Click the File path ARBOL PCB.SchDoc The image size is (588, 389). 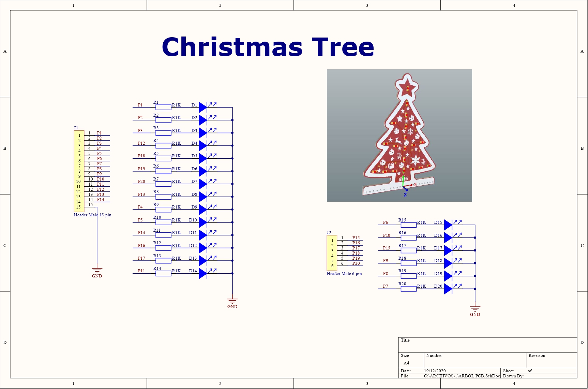[x=462, y=376]
